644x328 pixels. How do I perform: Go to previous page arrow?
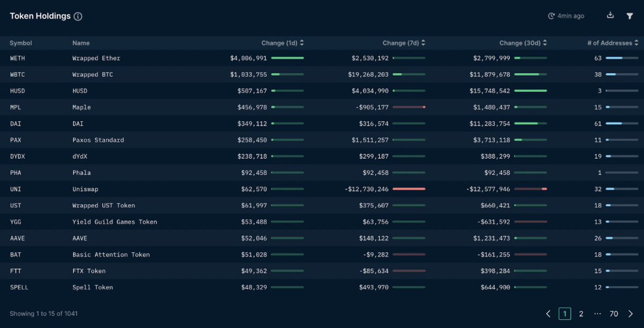point(548,314)
